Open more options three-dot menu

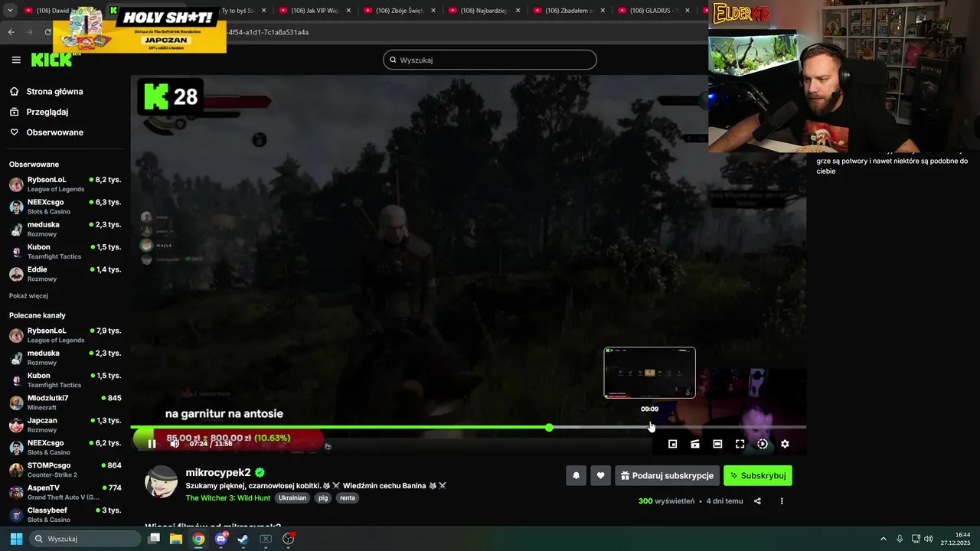point(782,501)
